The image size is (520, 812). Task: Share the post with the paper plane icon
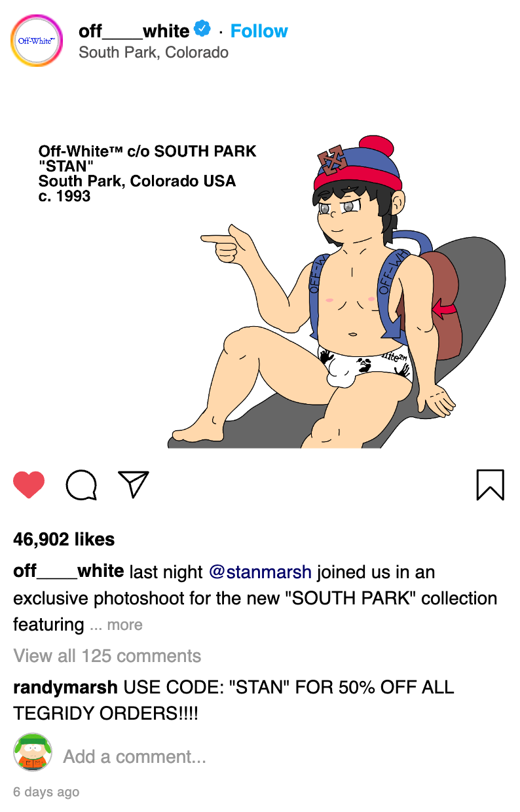[134, 485]
